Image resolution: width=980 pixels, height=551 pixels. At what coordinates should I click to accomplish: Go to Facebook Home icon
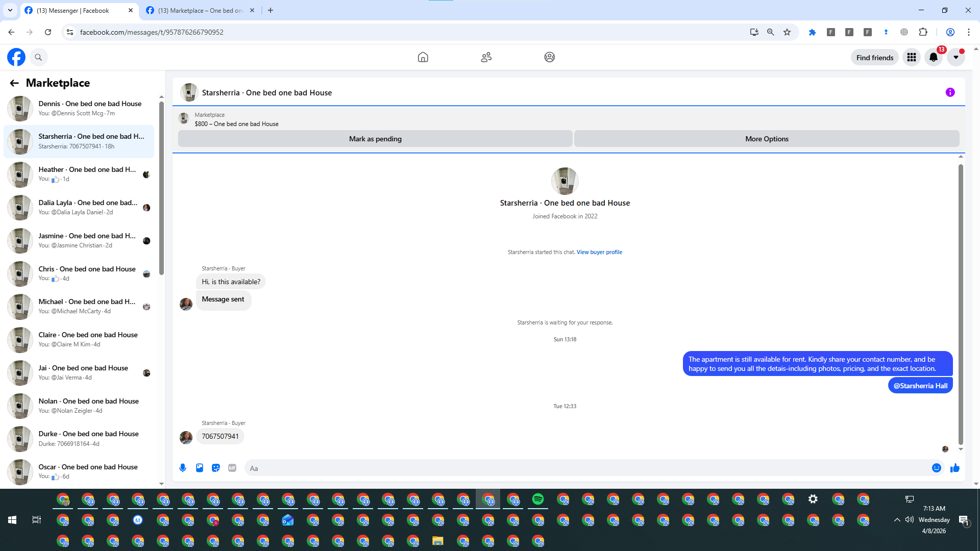click(x=423, y=57)
